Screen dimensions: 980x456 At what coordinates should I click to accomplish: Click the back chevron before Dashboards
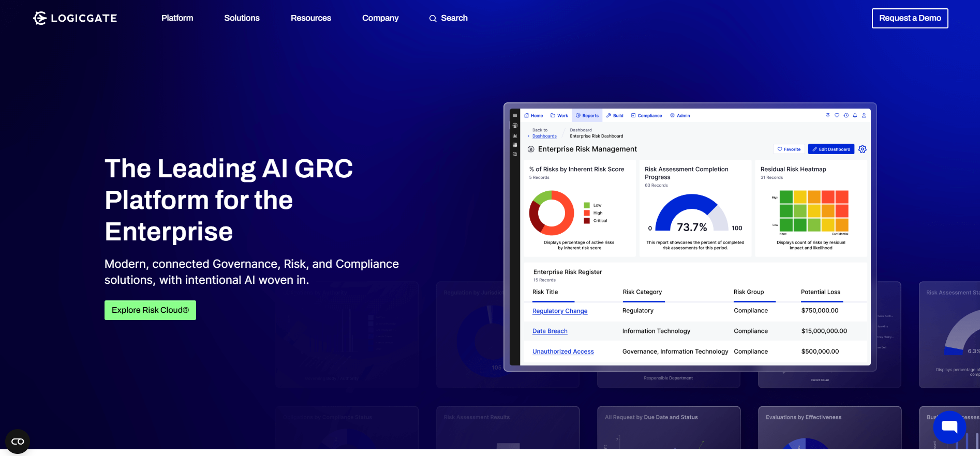(x=528, y=136)
